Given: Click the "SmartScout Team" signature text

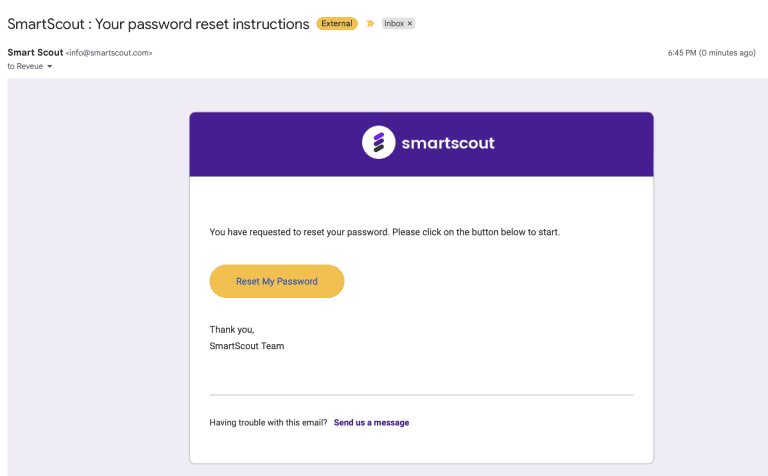Looking at the screenshot, I should [x=247, y=346].
